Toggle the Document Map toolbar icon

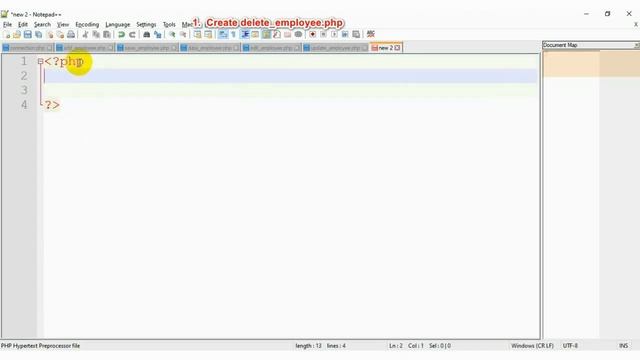[266, 35]
